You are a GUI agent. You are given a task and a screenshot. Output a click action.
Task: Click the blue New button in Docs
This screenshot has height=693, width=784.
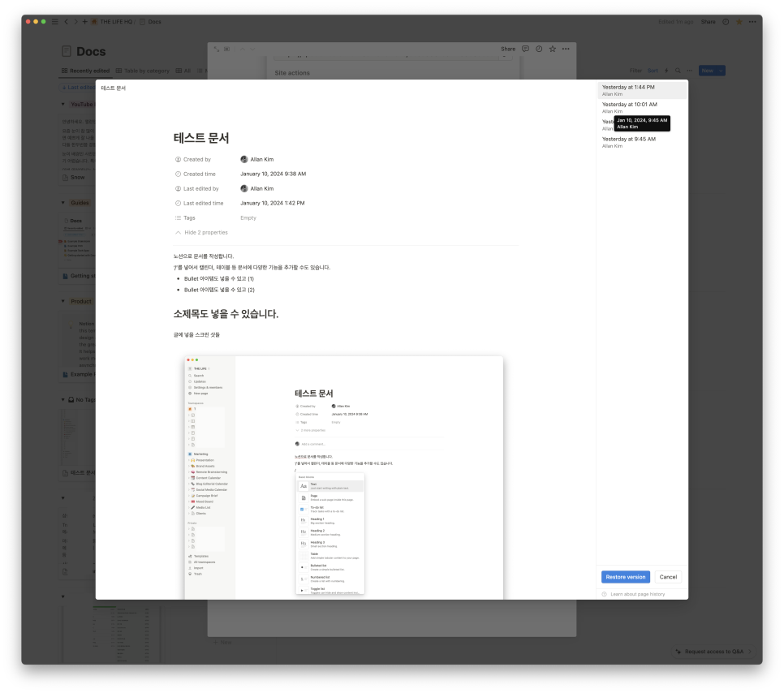click(708, 71)
